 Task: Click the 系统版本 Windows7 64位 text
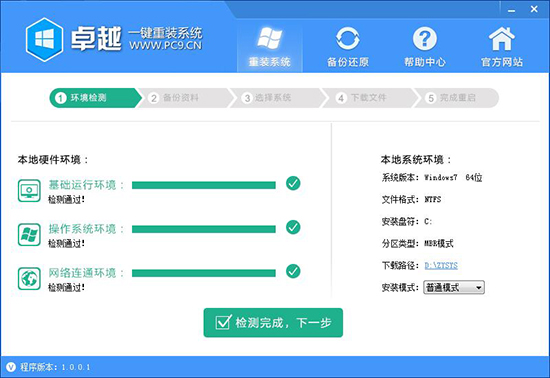(432, 177)
